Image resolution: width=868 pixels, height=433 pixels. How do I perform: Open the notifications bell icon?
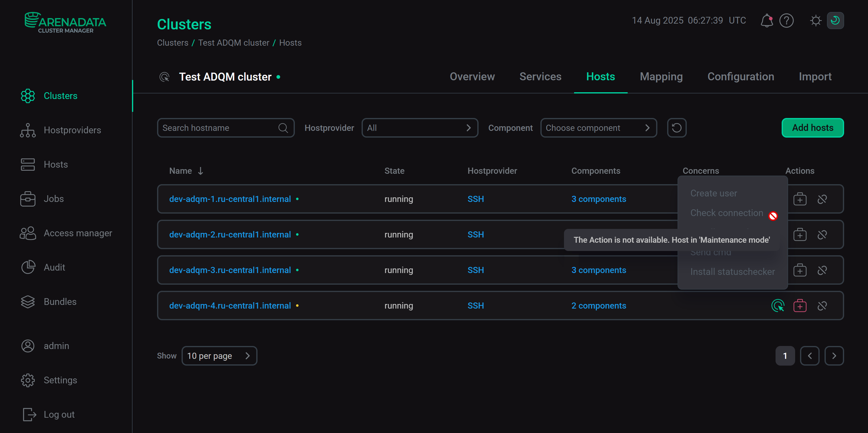766,21
